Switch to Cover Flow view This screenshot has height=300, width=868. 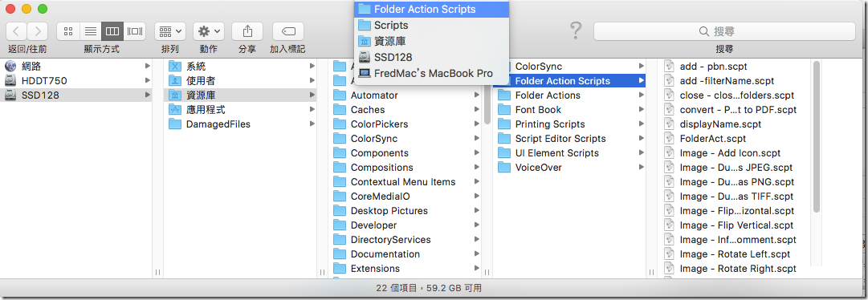pos(135,31)
